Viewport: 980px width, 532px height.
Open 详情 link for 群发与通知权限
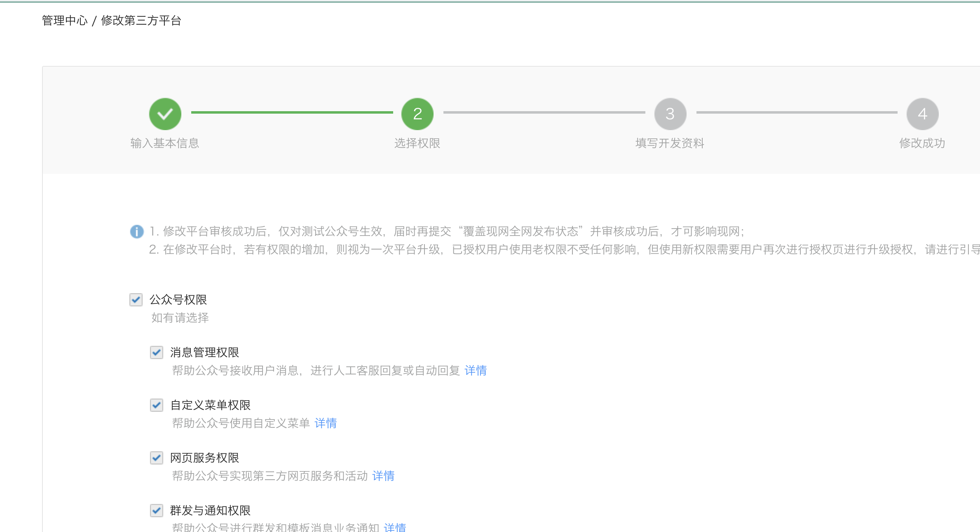click(x=395, y=527)
